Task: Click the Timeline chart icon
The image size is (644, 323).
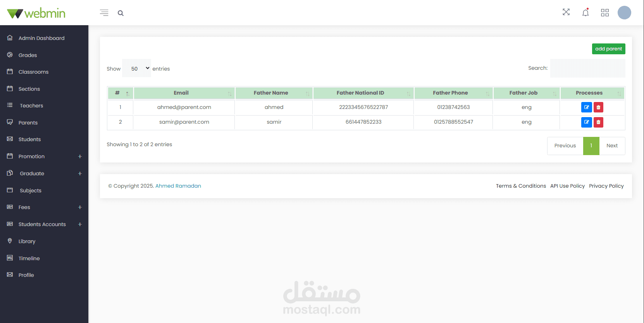Action: pos(10,258)
